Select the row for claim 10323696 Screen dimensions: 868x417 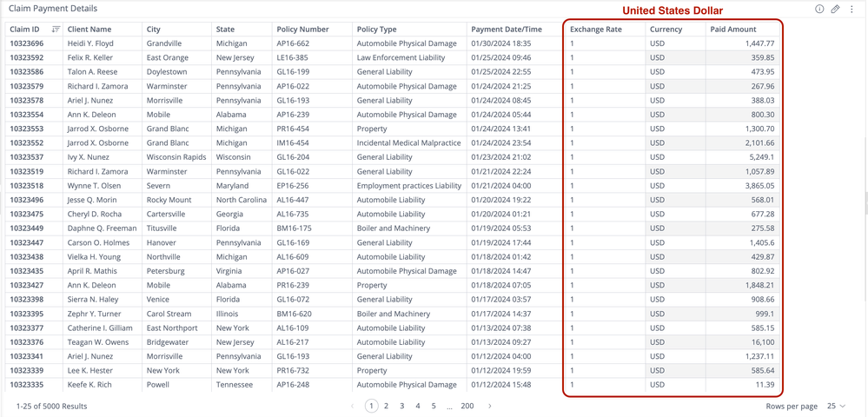27,43
